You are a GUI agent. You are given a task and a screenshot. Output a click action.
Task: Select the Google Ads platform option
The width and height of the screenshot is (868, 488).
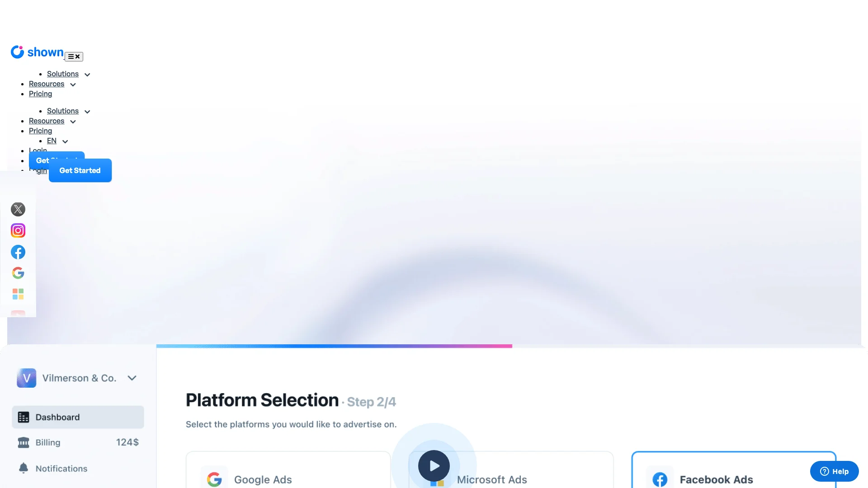tap(288, 479)
